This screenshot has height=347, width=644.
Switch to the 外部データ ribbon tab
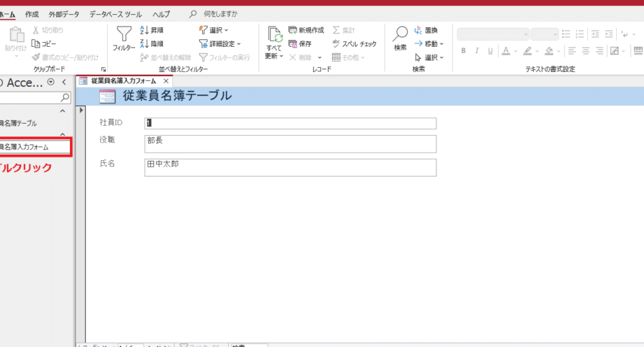[x=64, y=14]
